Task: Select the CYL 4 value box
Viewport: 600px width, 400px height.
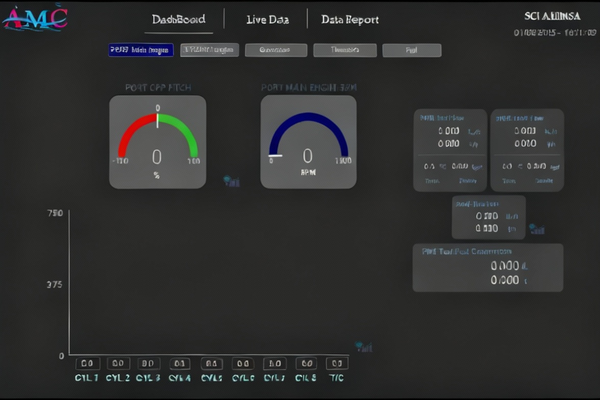Action: click(180, 364)
